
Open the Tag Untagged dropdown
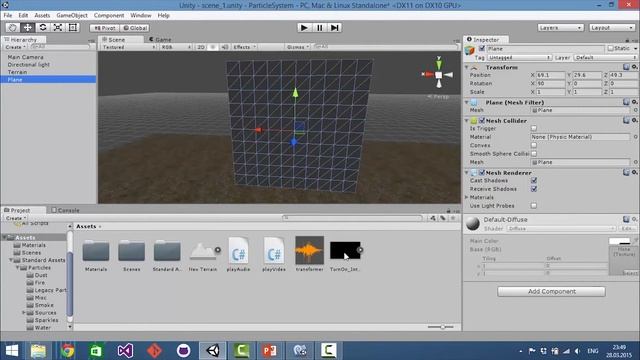(x=519, y=58)
